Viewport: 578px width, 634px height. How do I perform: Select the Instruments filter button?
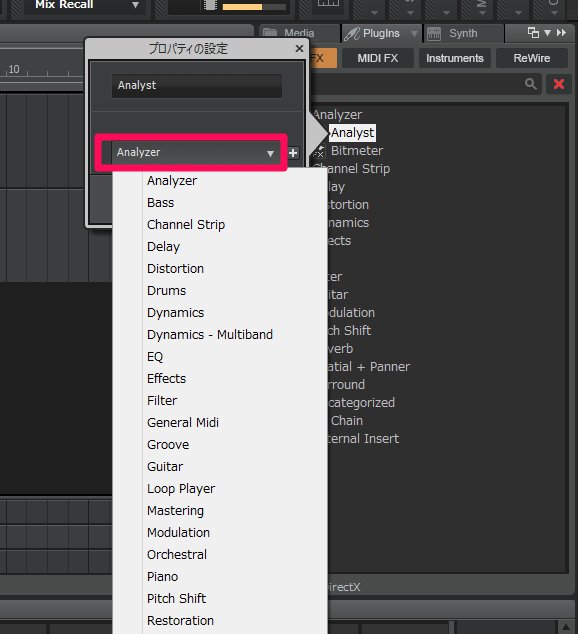(455, 58)
